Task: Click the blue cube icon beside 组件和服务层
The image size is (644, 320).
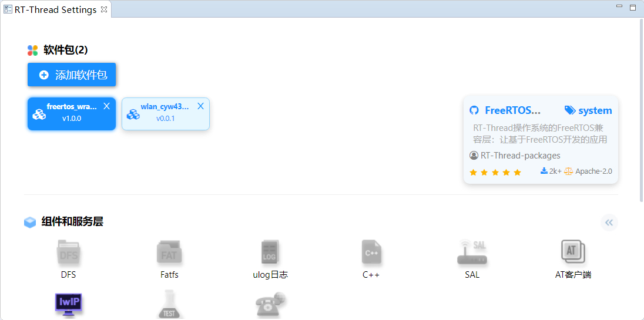Action: [30, 223]
